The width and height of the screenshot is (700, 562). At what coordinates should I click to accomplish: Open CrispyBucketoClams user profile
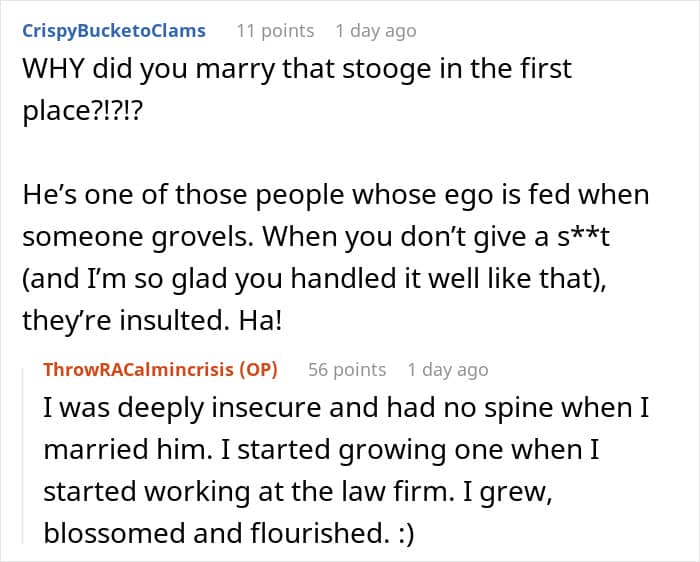click(x=113, y=30)
